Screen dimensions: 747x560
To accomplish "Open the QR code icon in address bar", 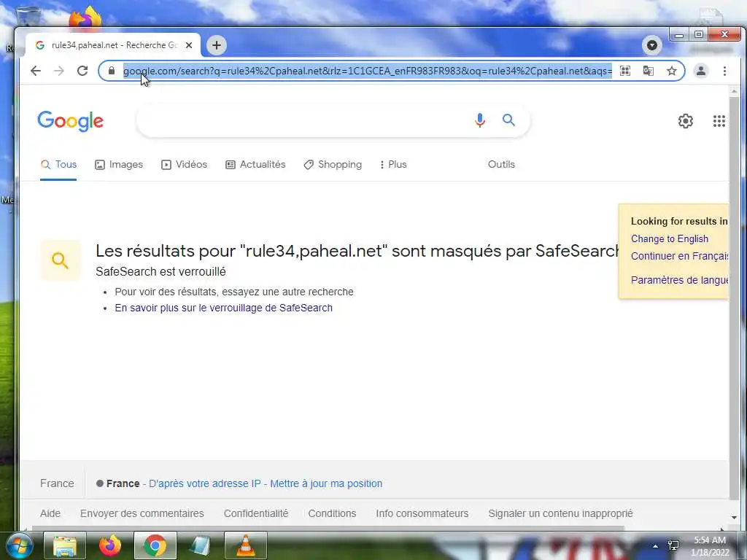I will click(x=625, y=71).
